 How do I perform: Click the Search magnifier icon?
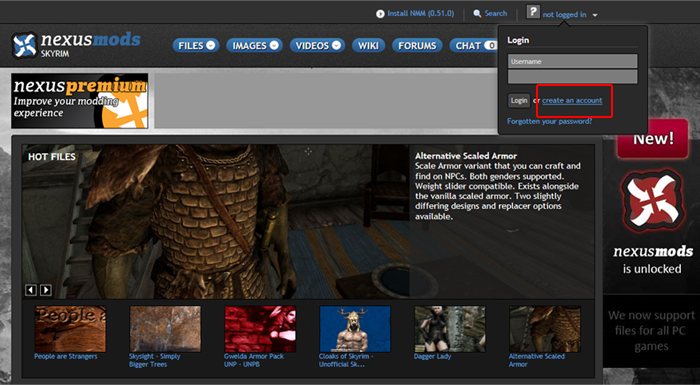pyautogui.click(x=477, y=13)
